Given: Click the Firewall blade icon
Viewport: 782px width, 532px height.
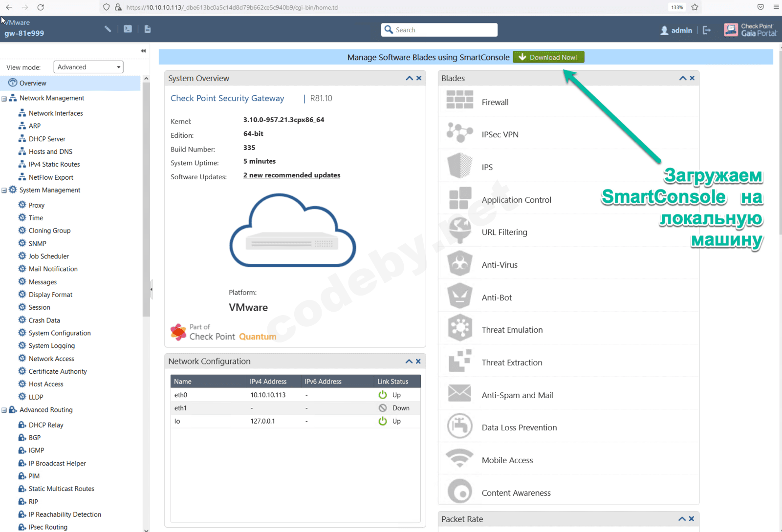Looking at the screenshot, I should 459,100.
